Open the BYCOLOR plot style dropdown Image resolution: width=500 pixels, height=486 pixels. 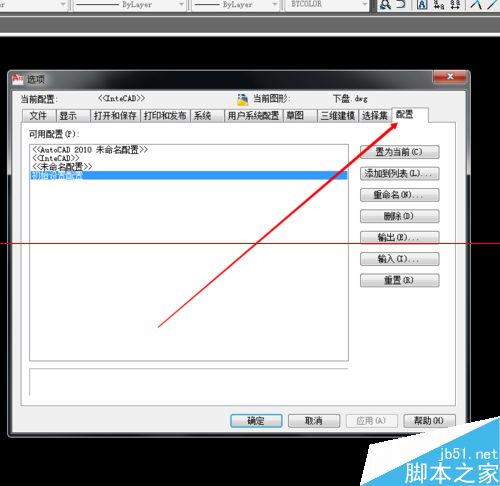[365, 5]
